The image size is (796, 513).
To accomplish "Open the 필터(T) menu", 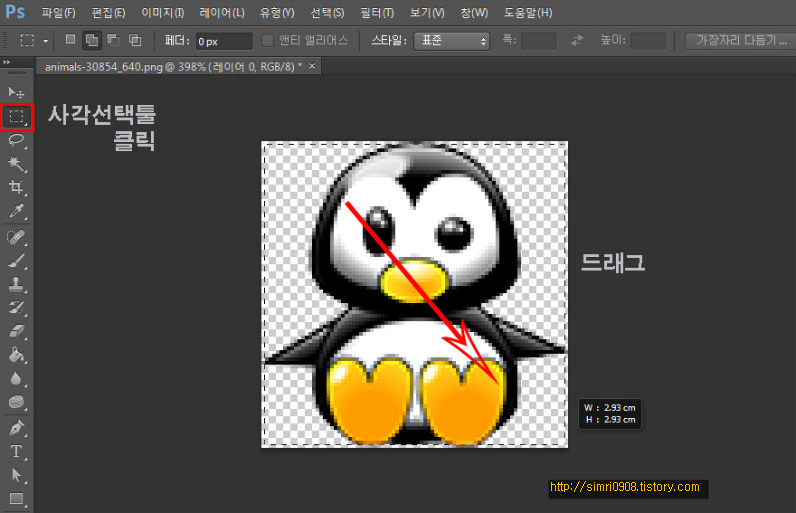I will coord(377,13).
